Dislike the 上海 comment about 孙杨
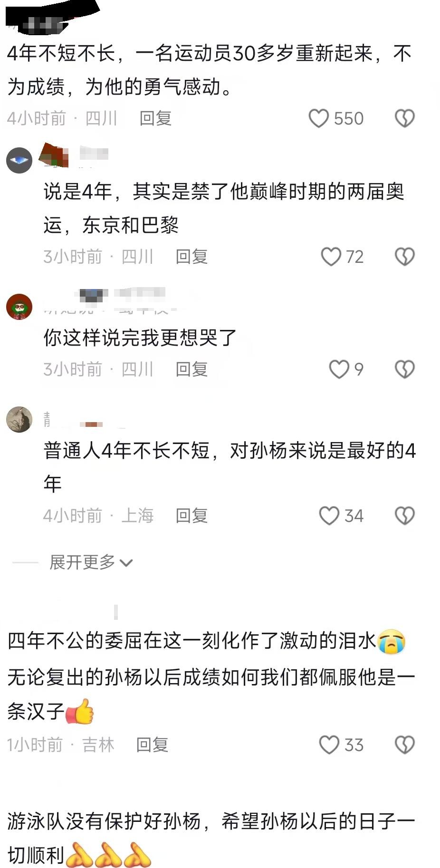 (405, 516)
